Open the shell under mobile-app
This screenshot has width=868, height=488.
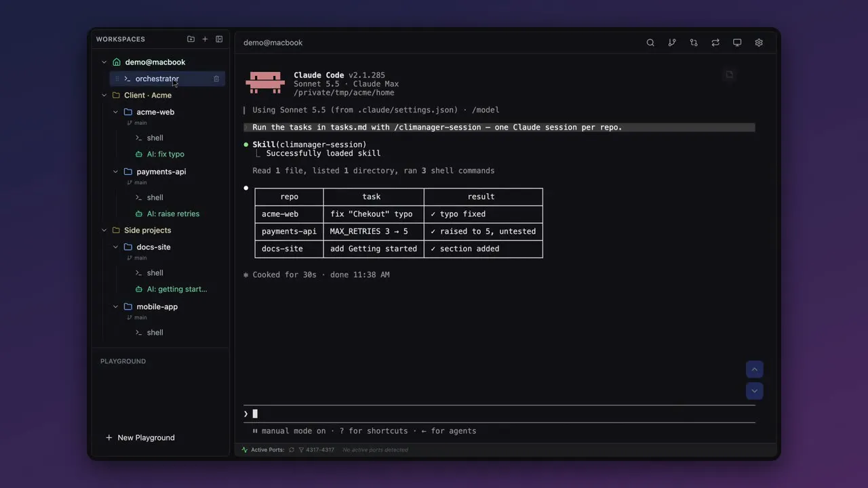pyautogui.click(x=155, y=332)
